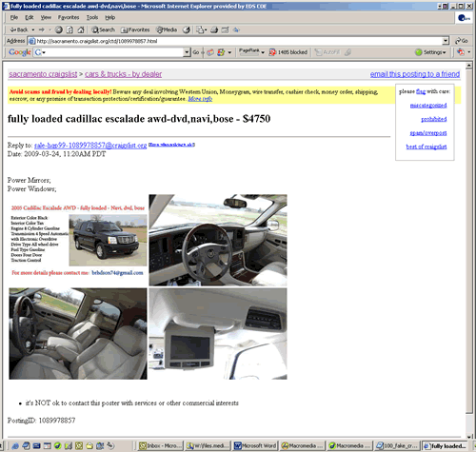This screenshot has height=452, width=476.
Task: Open the View menu
Action: 46,17
